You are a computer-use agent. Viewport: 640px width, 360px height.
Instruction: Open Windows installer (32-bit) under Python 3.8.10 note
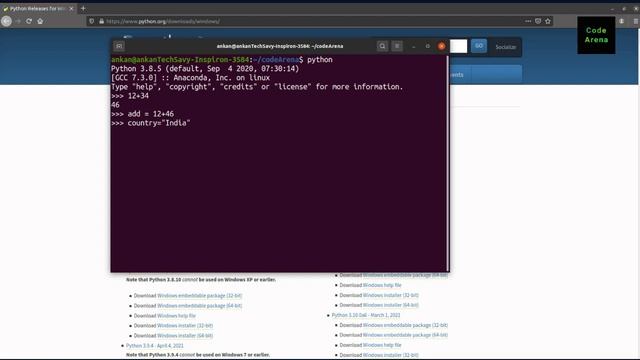[185, 326]
